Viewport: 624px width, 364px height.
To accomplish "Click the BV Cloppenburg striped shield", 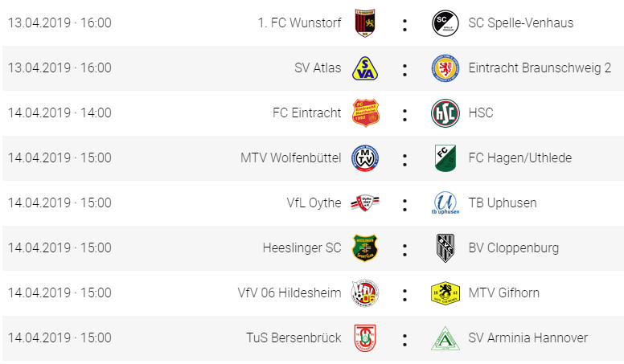I will 445,247.
